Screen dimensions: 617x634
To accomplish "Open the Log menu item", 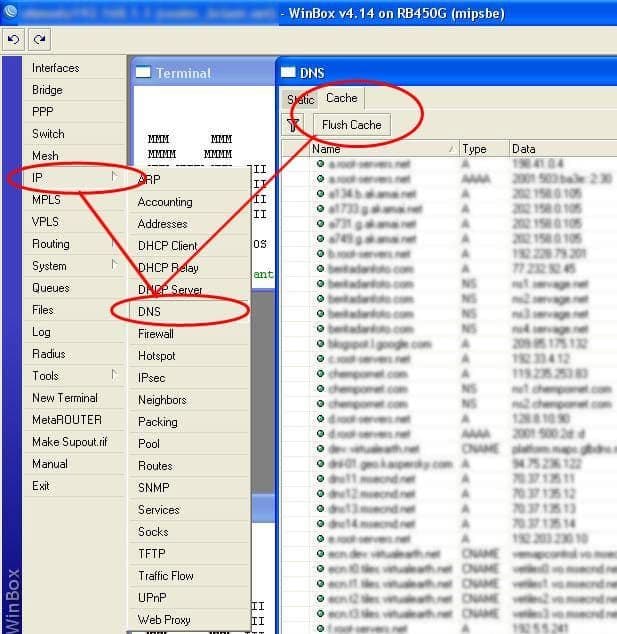I will coord(74,332).
